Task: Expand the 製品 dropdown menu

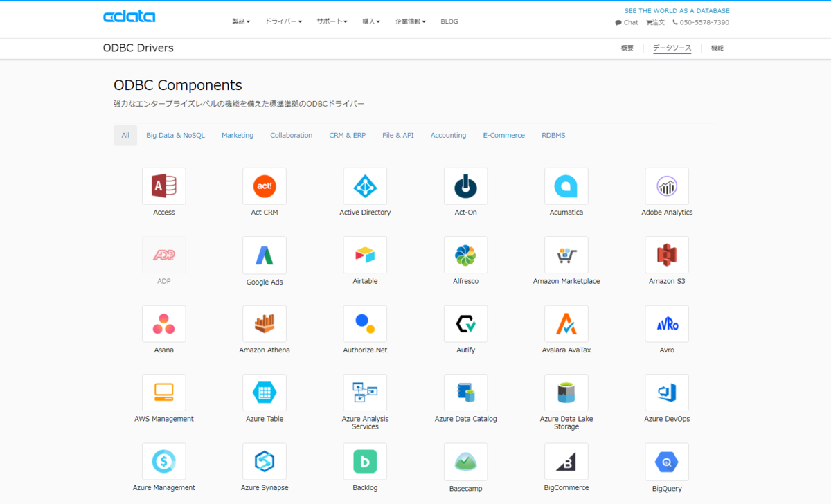Action: click(x=241, y=21)
